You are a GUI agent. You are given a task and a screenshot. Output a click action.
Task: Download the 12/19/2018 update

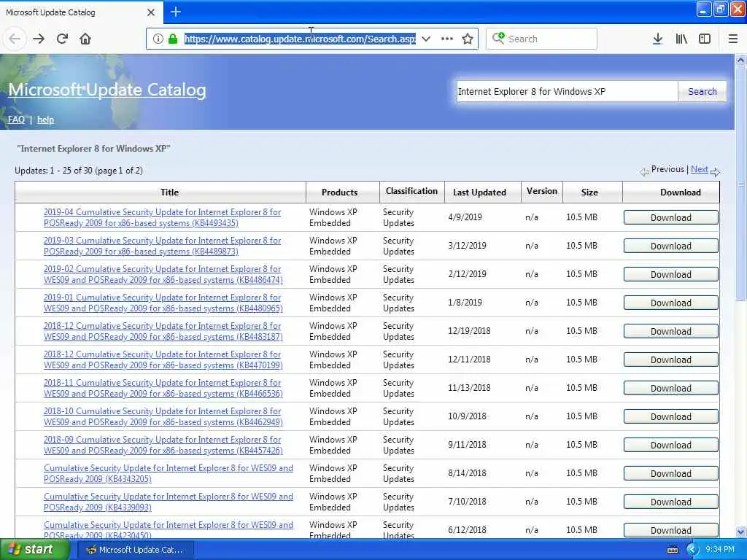point(671,332)
